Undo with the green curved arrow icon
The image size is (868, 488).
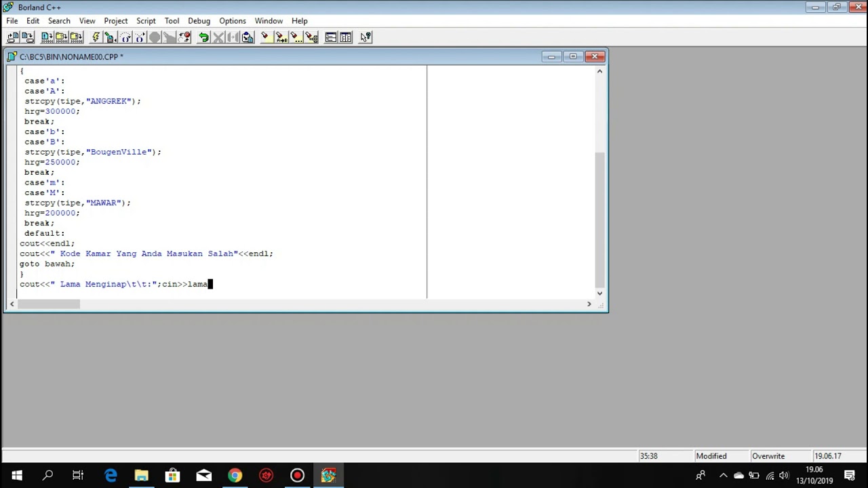click(203, 37)
